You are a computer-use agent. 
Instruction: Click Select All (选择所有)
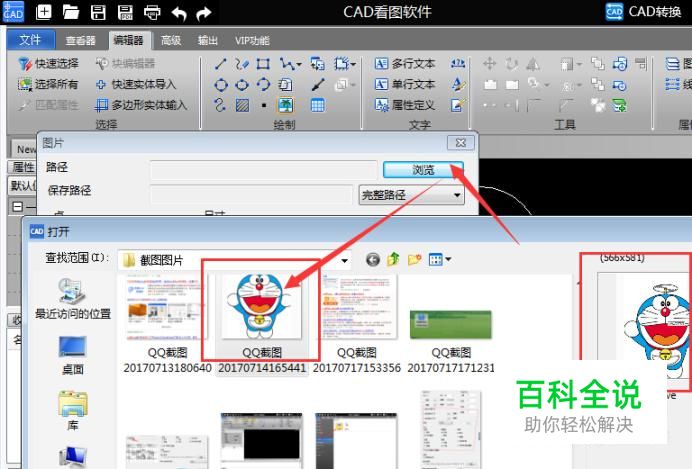coord(48,84)
